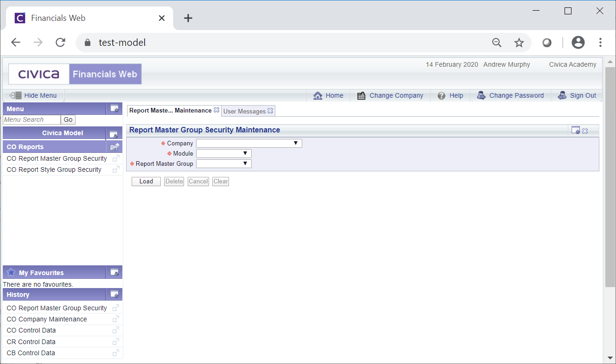Open Home via the house icon

(x=318, y=95)
